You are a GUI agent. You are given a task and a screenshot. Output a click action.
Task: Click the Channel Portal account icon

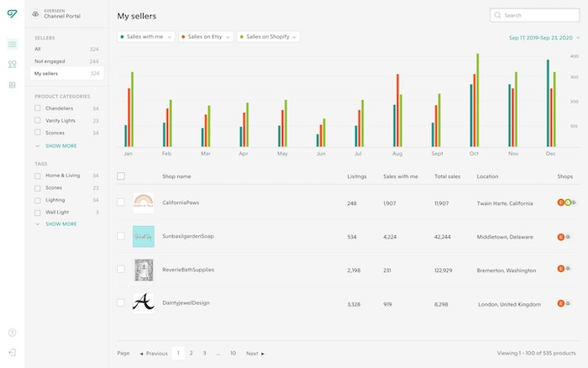(35, 14)
